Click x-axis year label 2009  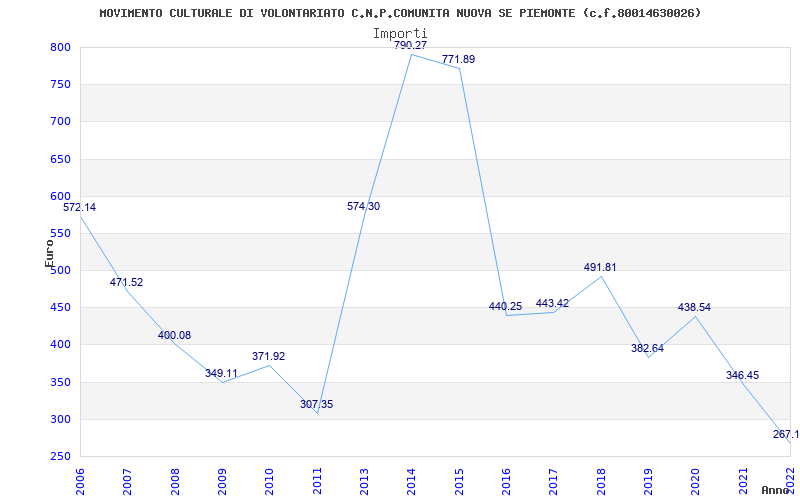222,481
